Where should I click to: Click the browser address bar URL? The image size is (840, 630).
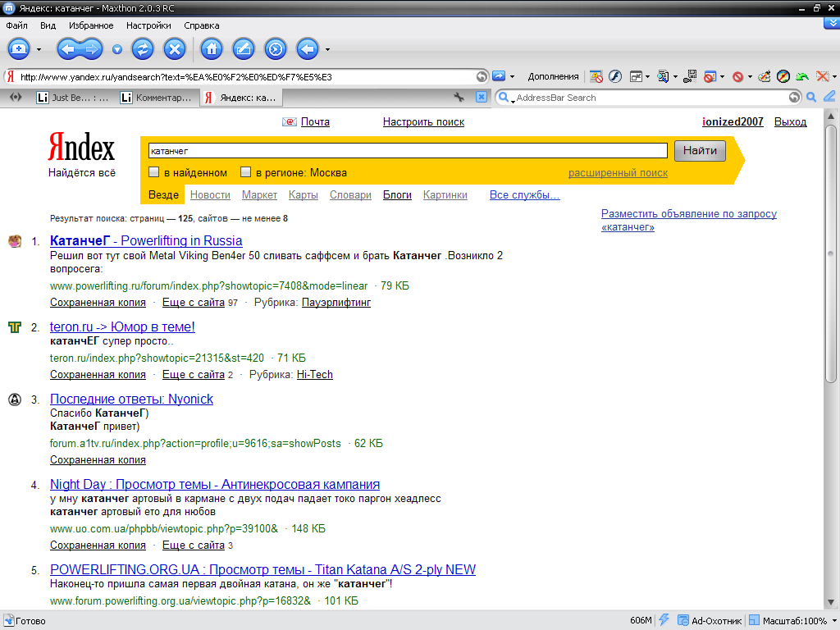pyautogui.click(x=246, y=76)
